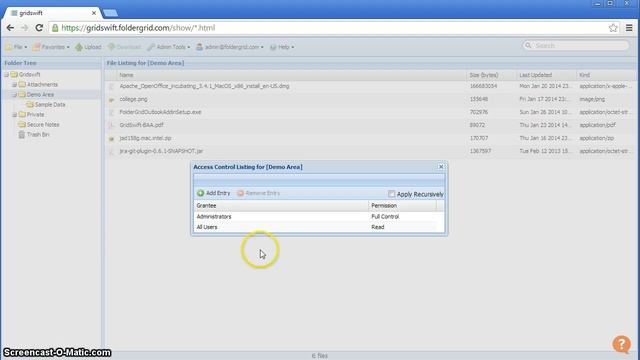Viewport: 640px width, 360px height.
Task: Select the GridSwift-BAA.pdf file
Action: (142, 125)
